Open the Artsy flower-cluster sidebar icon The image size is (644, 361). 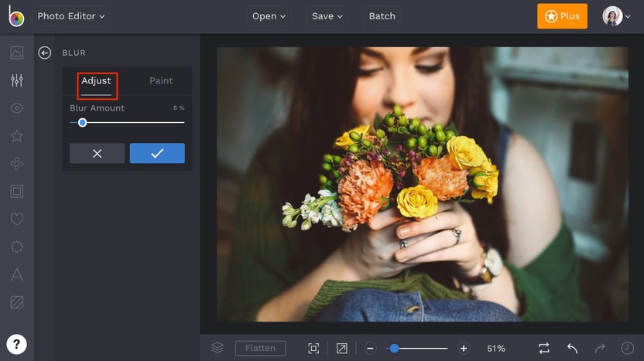pyautogui.click(x=17, y=164)
